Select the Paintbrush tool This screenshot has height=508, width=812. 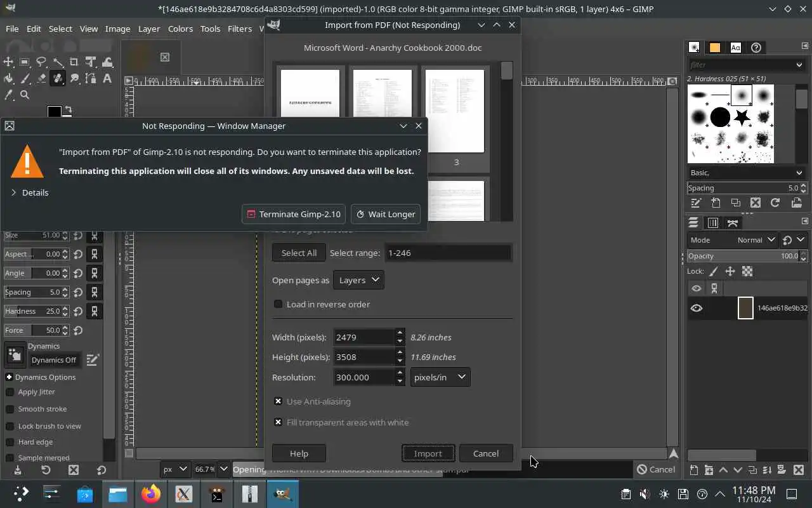(25, 78)
